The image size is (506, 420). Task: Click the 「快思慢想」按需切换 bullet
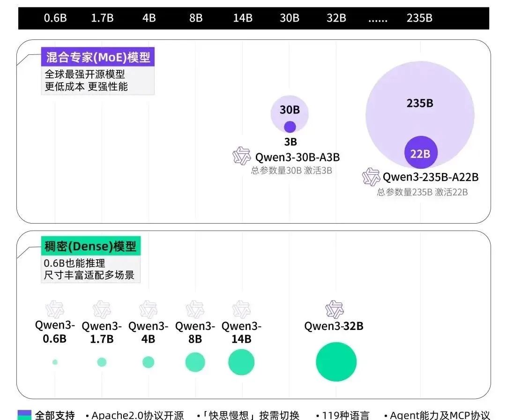click(x=248, y=415)
